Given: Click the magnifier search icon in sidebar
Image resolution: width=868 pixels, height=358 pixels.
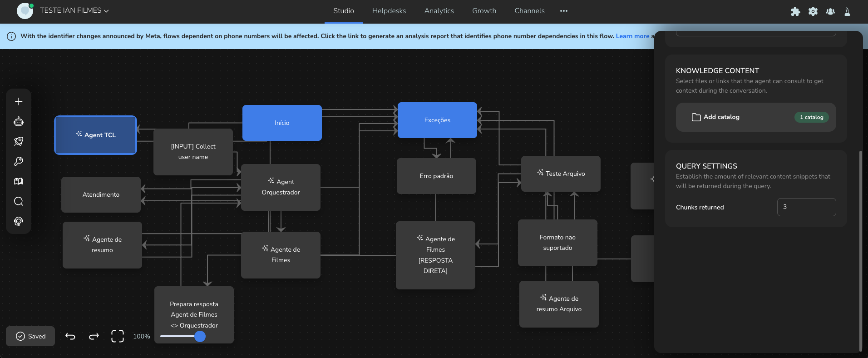Looking at the screenshot, I should (19, 201).
